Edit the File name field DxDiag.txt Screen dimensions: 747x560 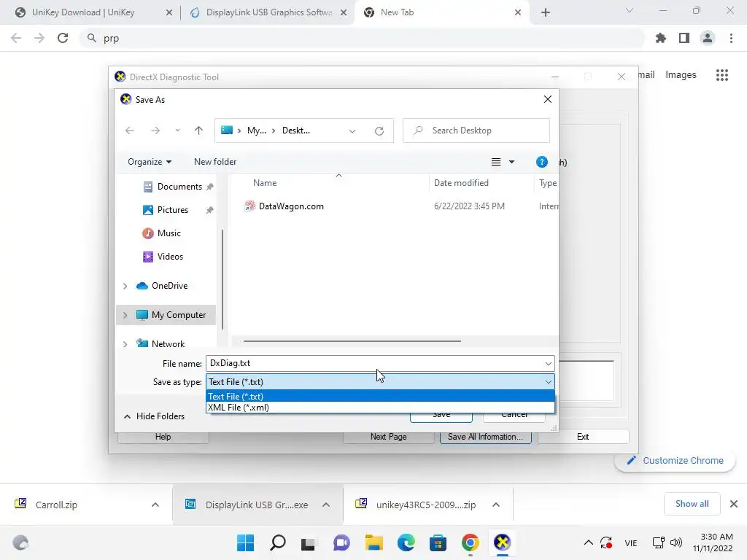(x=376, y=363)
